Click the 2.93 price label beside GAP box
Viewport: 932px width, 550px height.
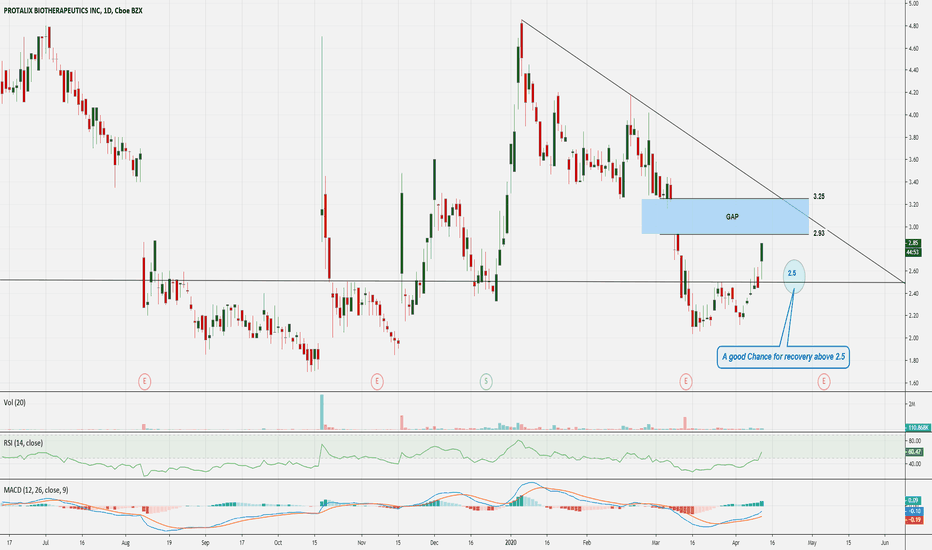tap(818, 234)
